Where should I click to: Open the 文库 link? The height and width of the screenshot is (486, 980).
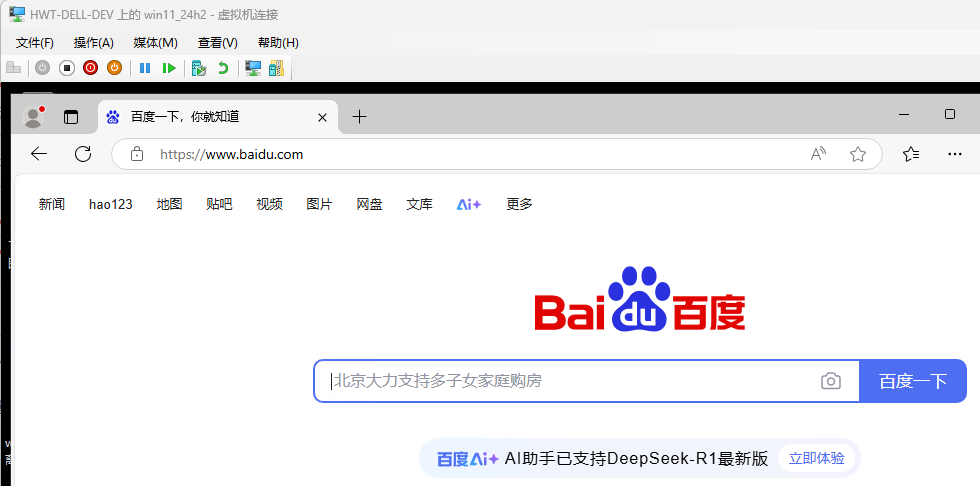coord(419,204)
